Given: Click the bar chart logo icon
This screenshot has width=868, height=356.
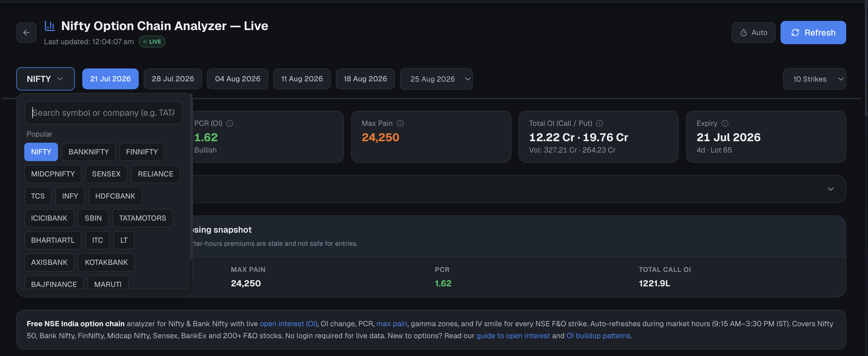Looking at the screenshot, I should [50, 26].
